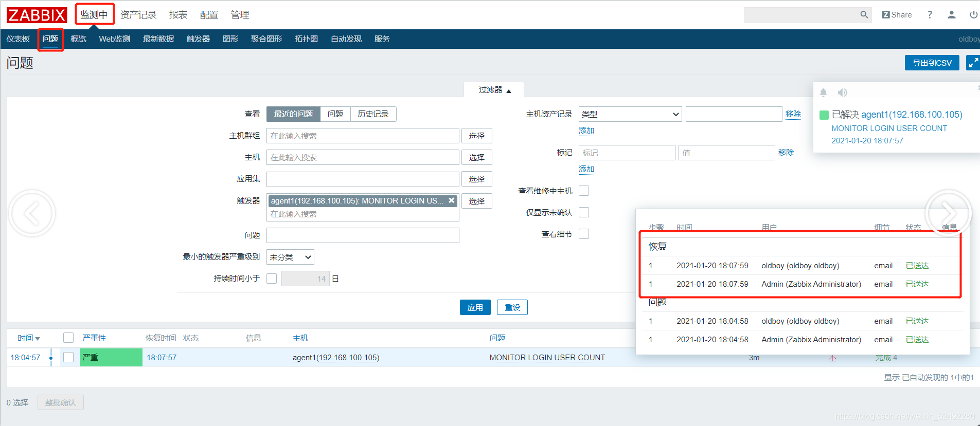Open the 资产记录 top menu
The height and width of the screenshot is (426, 980).
tap(138, 15)
